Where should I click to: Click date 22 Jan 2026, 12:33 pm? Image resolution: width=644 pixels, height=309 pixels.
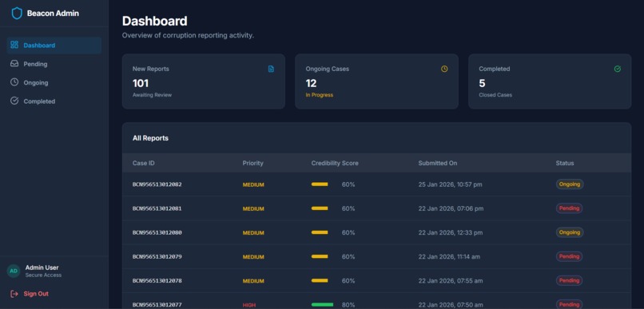point(451,232)
